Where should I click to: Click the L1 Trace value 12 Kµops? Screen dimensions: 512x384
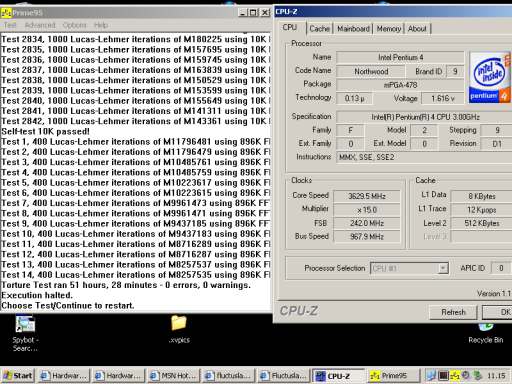[x=481, y=210]
